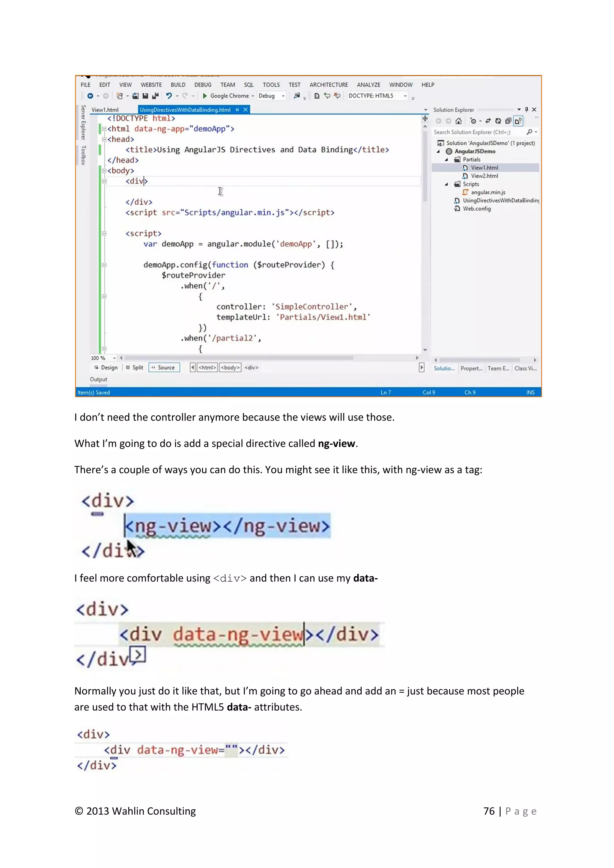Open the BUILD menu
The image size is (614, 868).
coord(178,85)
